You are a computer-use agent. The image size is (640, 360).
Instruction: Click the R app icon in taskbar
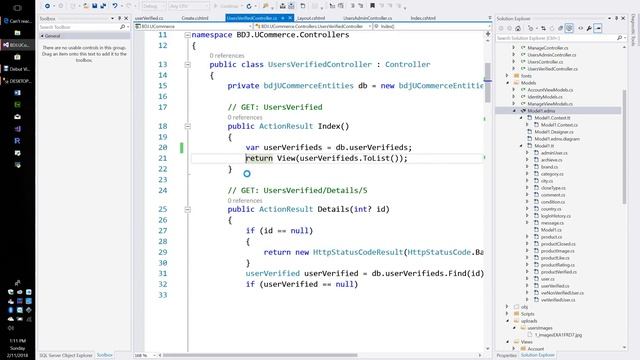(x=17, y=141)
